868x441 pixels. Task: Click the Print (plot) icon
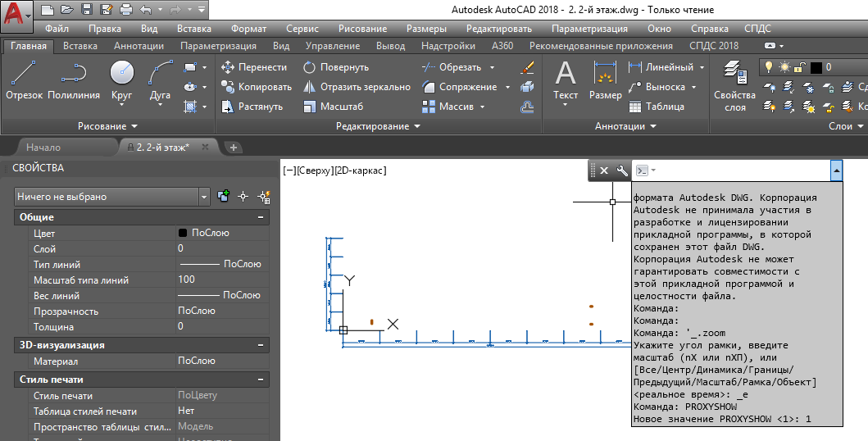click(126, 9)
